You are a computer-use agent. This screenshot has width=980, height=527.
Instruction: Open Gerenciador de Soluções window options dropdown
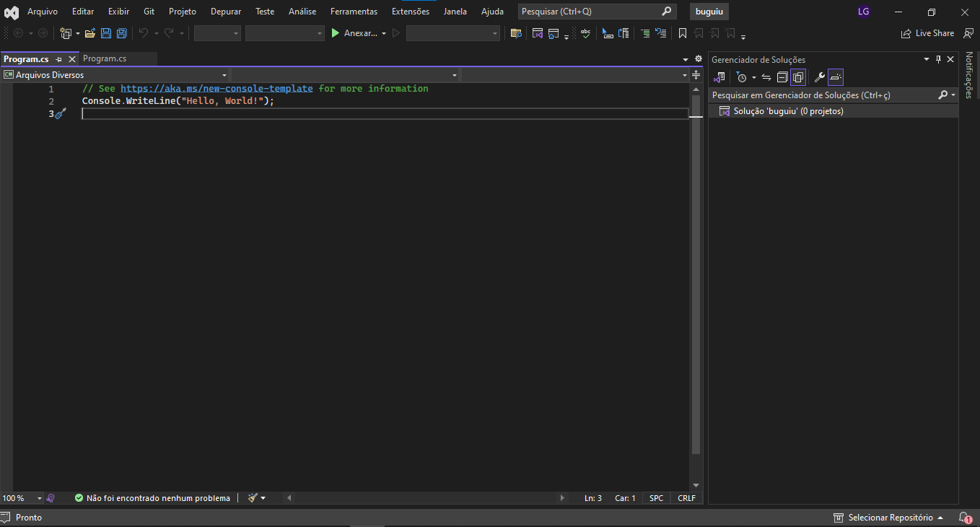927,59
